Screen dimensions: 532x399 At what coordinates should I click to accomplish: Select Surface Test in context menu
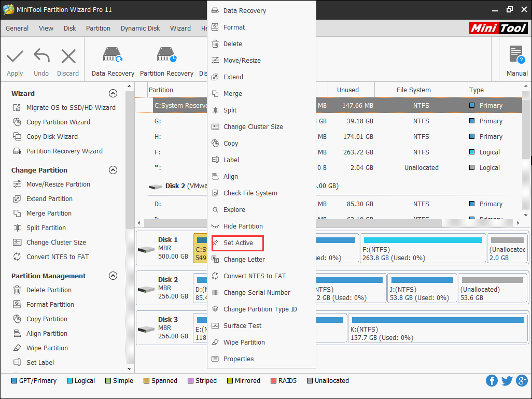261,326
